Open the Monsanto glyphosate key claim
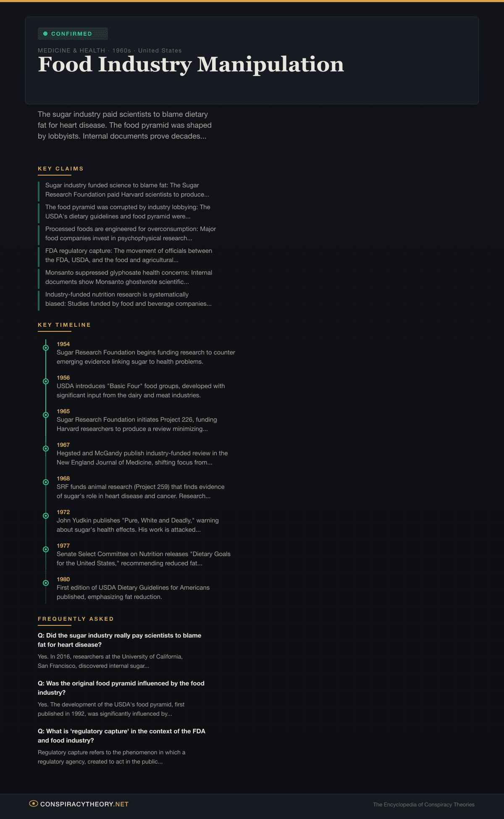Screen dimensions: 504x819 [129, 277]
